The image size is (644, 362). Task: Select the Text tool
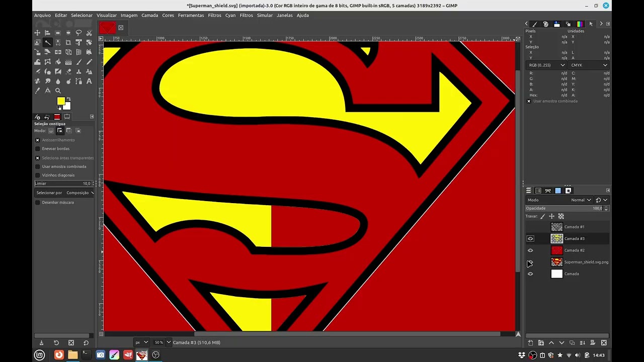(89, 81)
